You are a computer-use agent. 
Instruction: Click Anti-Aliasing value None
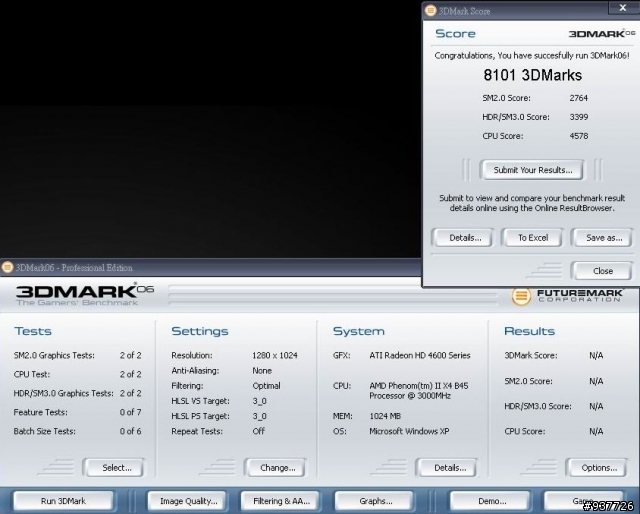tap(262, 371)
